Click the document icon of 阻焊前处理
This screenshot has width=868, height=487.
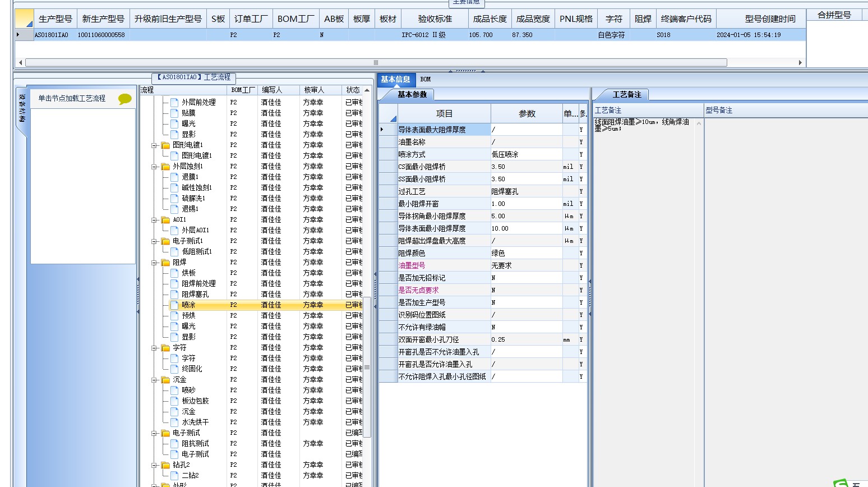point(174,283)
